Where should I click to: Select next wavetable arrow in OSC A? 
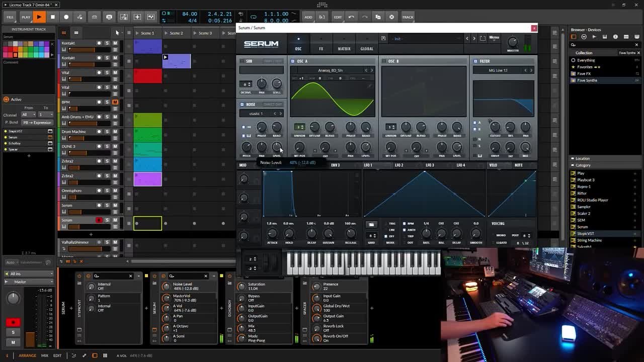[x=372, y=70]
